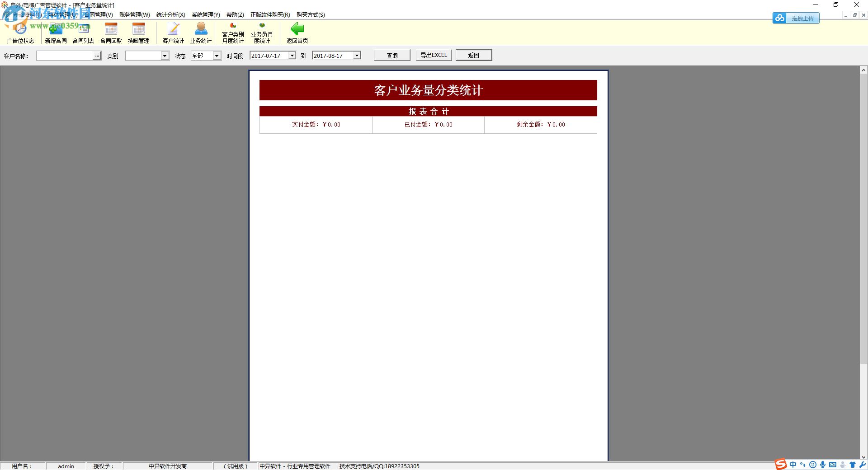The image size is (868, 470).
Task: Toggle the punctuation mode icon
Action: (803, 465)
